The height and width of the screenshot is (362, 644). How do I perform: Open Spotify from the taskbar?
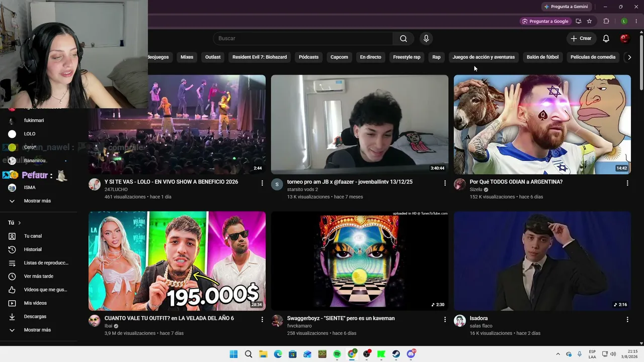(337, 354)
